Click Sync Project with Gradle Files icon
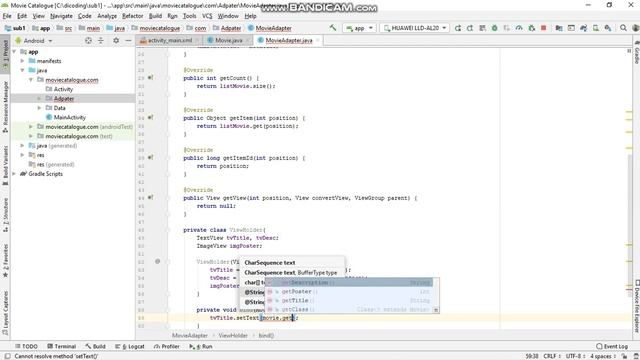 [x=583, y=28]
